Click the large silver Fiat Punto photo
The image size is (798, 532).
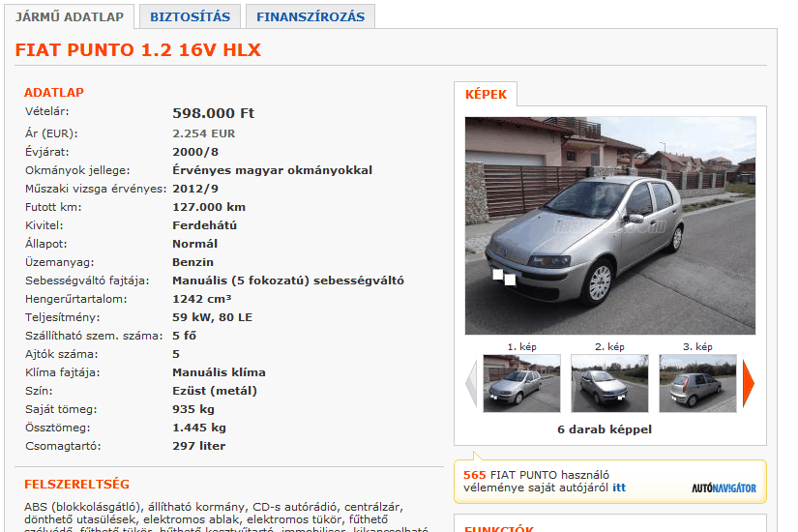click(610, 225)
